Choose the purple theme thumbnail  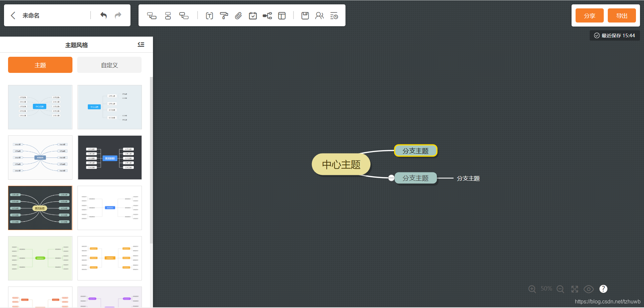[110, 297]
